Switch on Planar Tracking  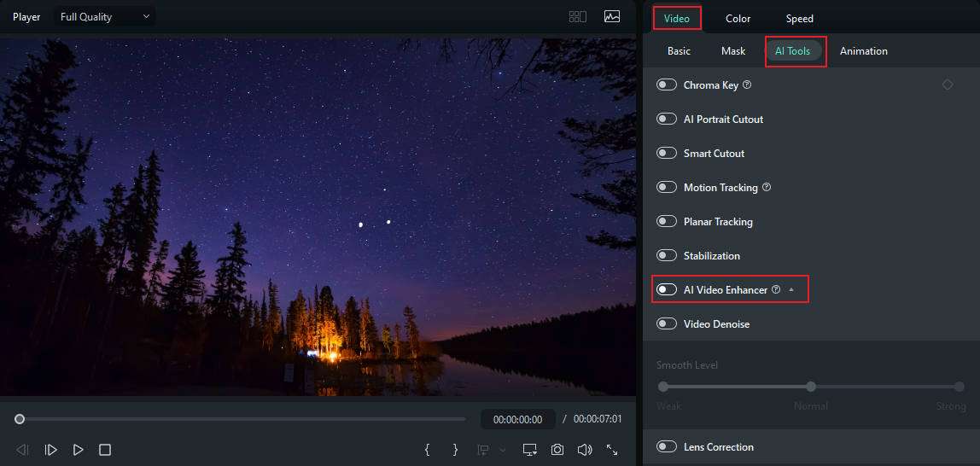point(667,221)
